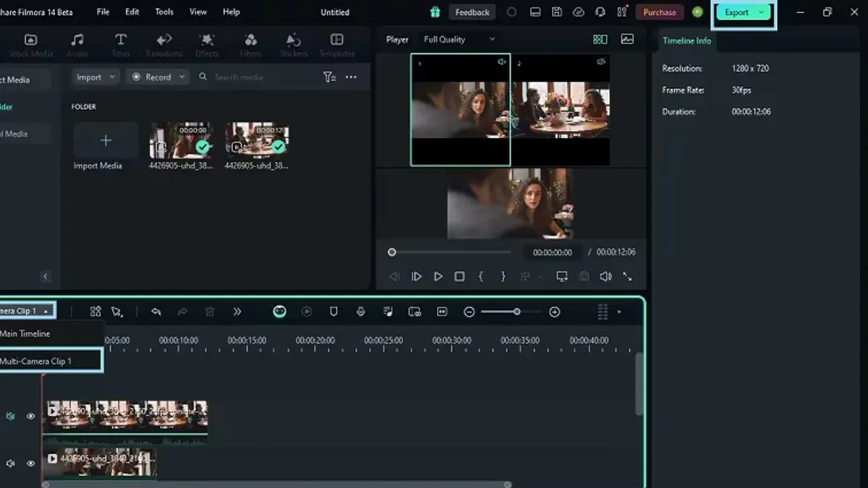The width and height of the screenshot is (868, 488).
Task: Open the layout mode icon beside Feedback
Action: click(535, 12)
